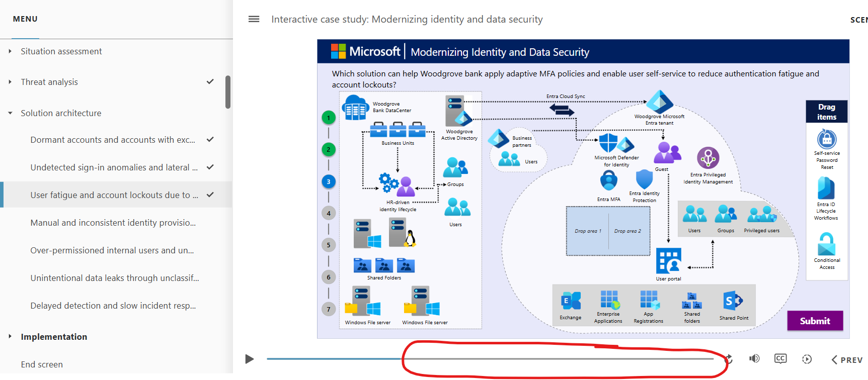Screen dimensions: 868x380
Task: Click the Guest user icon
Action: pos(667,152)
